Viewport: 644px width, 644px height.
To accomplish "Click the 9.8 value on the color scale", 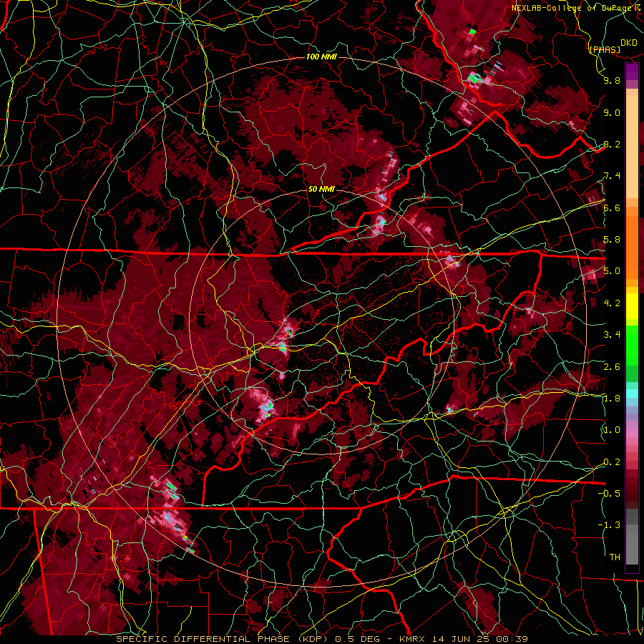I will 612,80.
